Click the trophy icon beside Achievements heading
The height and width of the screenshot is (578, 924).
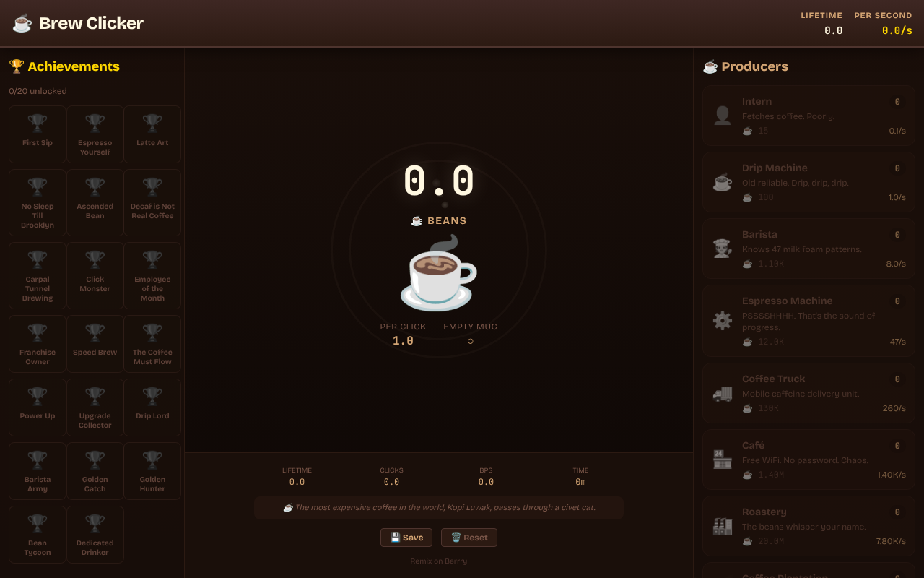[15, 66]
